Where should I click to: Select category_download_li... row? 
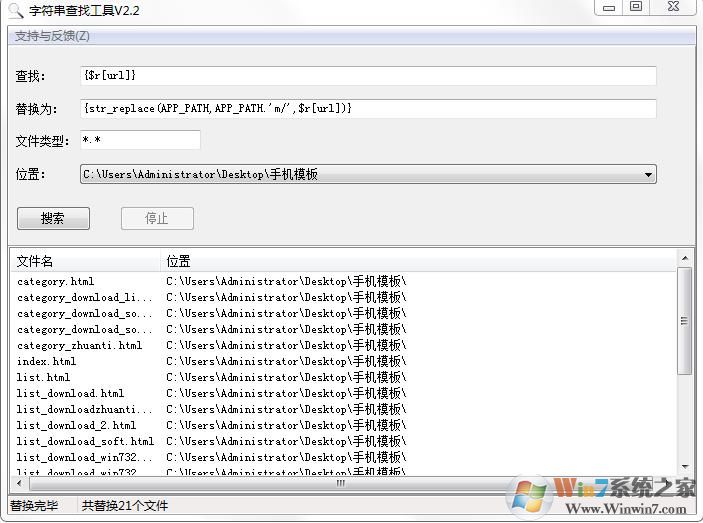tap(85, 298)
